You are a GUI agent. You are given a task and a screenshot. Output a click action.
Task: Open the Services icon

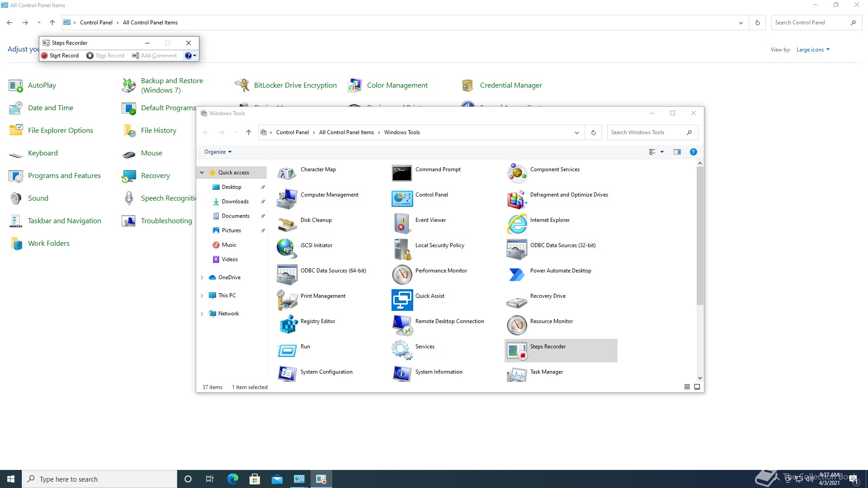(x=402, y=350)
